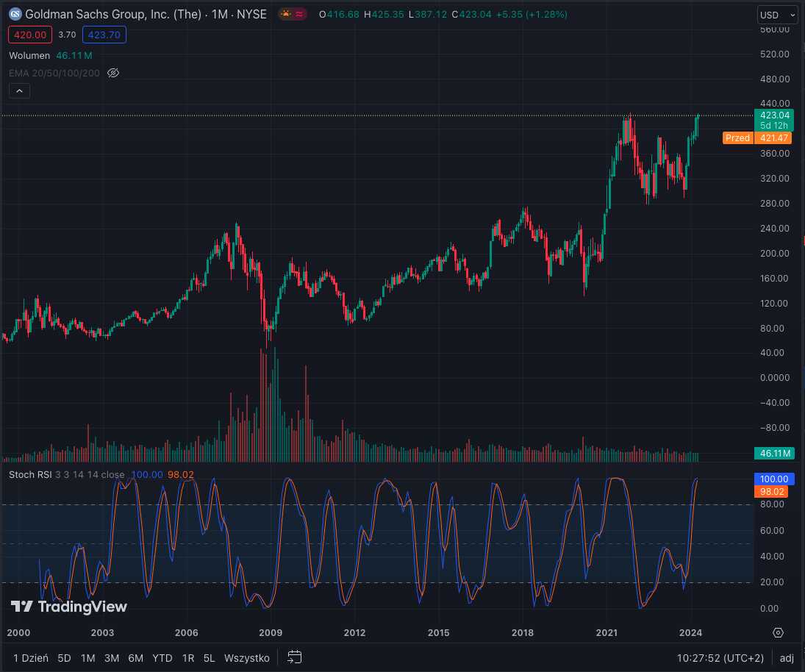Click the blue 423.70 buy price button
Viewport: 805px width, 672px height.
[x=104, y=35]
